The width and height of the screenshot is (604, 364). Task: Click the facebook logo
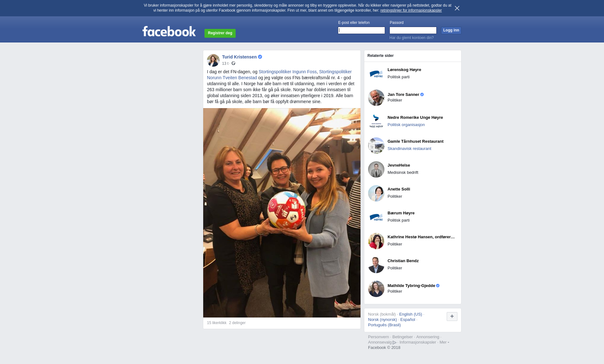[x=169, y=31]
